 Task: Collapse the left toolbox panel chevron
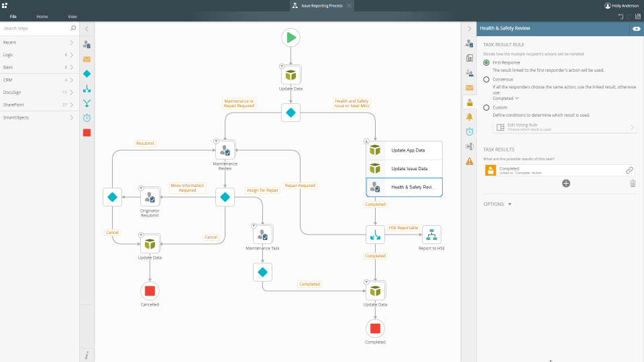point(87,29)
